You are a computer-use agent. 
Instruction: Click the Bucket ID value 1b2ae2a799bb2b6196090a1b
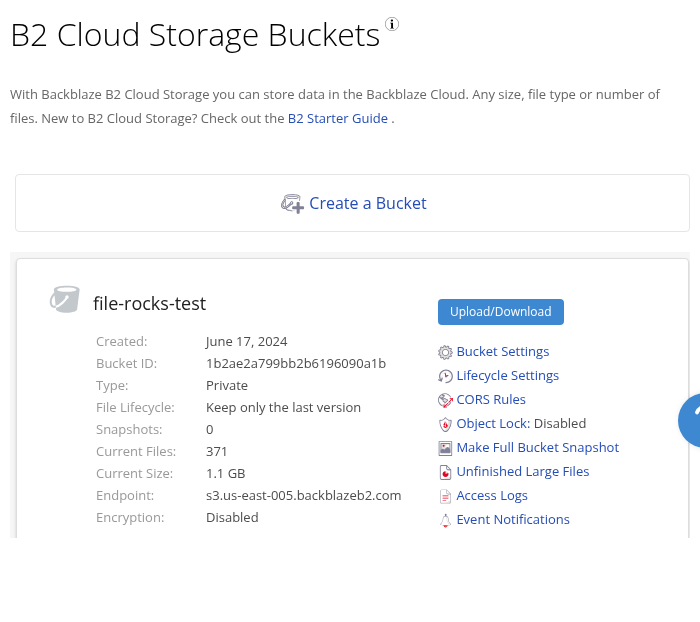296,363
